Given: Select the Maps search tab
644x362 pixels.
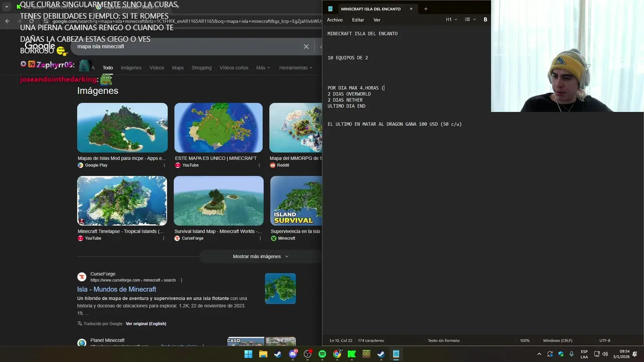Looking at the screenshot, I should point(178,68).
